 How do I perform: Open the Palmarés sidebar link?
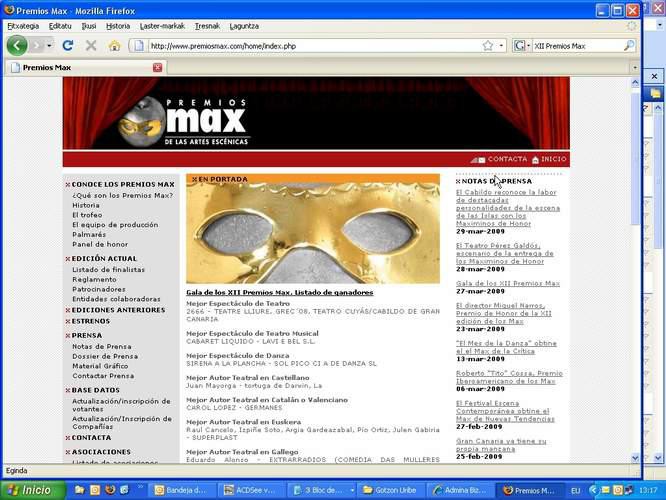pos(89,234)
